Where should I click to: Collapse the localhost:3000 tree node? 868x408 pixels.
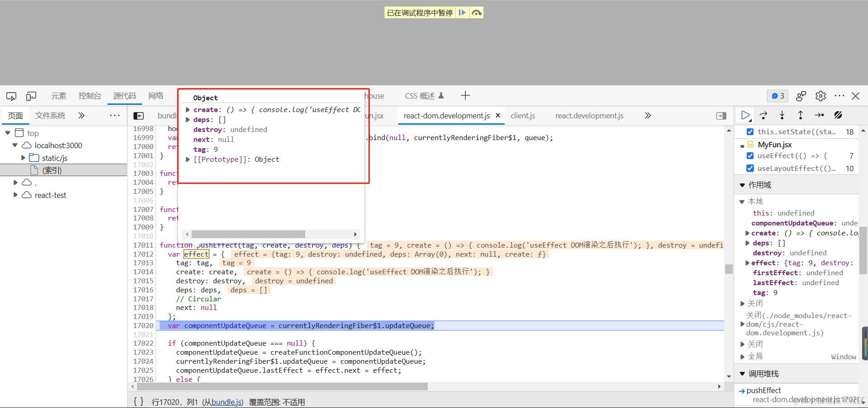click(x=15, y=145)
